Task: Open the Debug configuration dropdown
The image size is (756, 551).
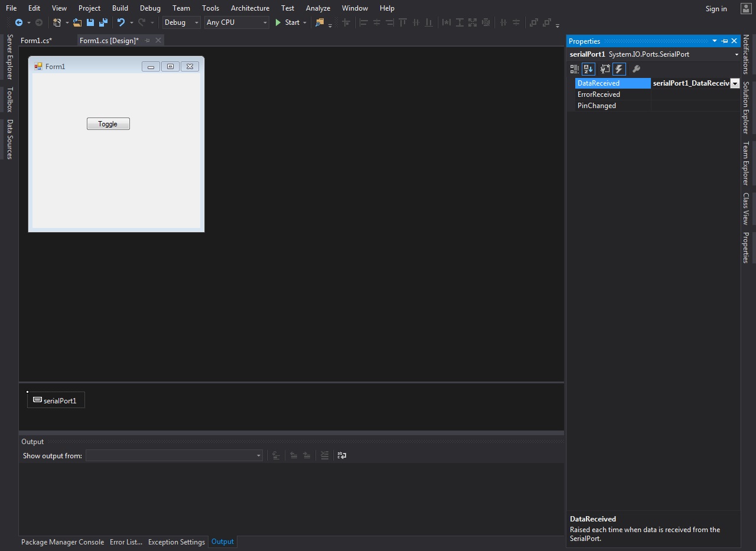Action: [181, 22]
